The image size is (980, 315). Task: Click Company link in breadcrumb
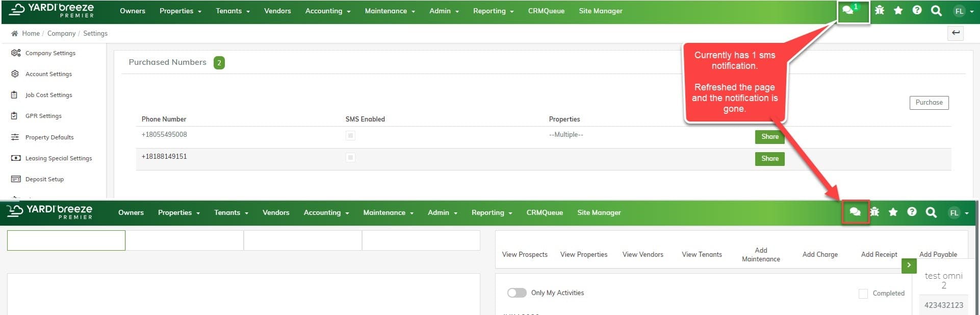pyautogui.click(x=61, y=33)
